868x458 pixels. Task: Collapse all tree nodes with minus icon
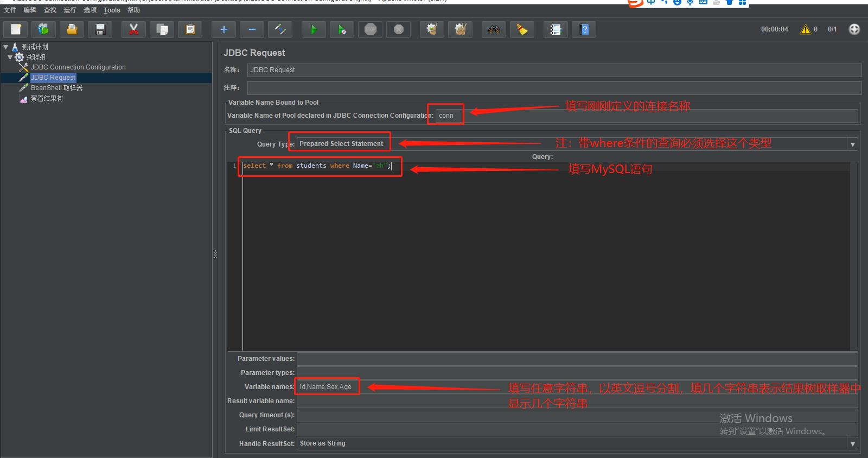pyautogui.click(x=252, y=29)
